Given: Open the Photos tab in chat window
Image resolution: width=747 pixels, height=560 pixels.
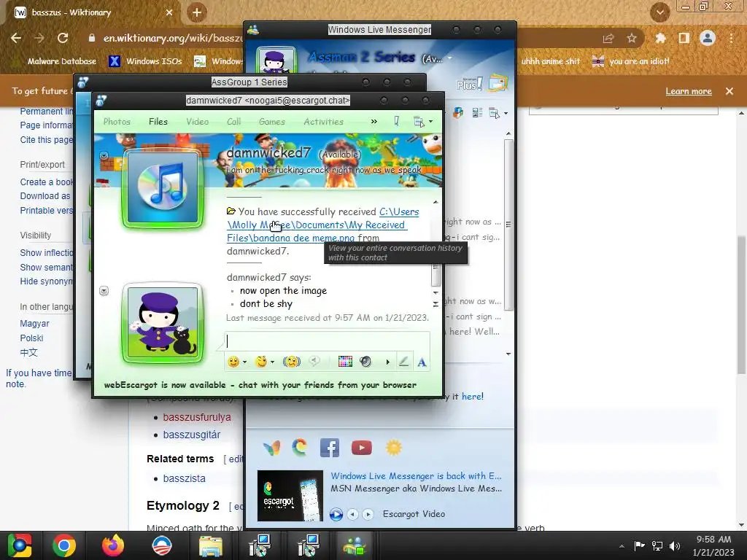Looking at the screenshot, I should click(x=117, y=122).
